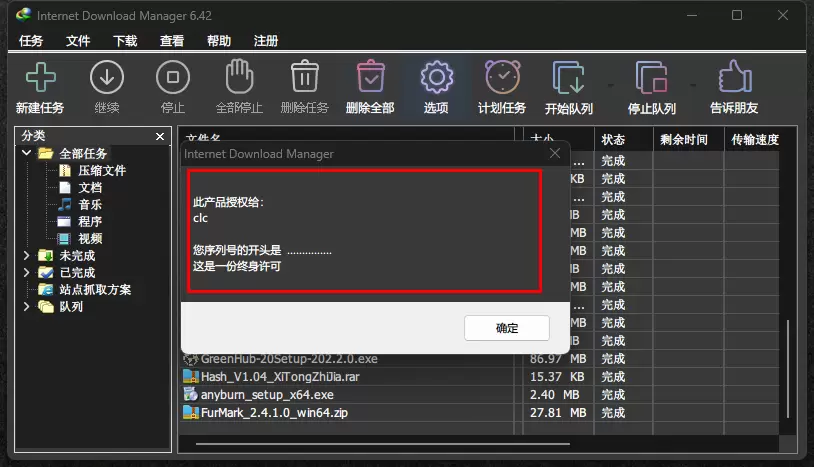Click the 告诉朋友 thumbs-up icon
This screenshot has height=467, width=814.
[734, 78]
